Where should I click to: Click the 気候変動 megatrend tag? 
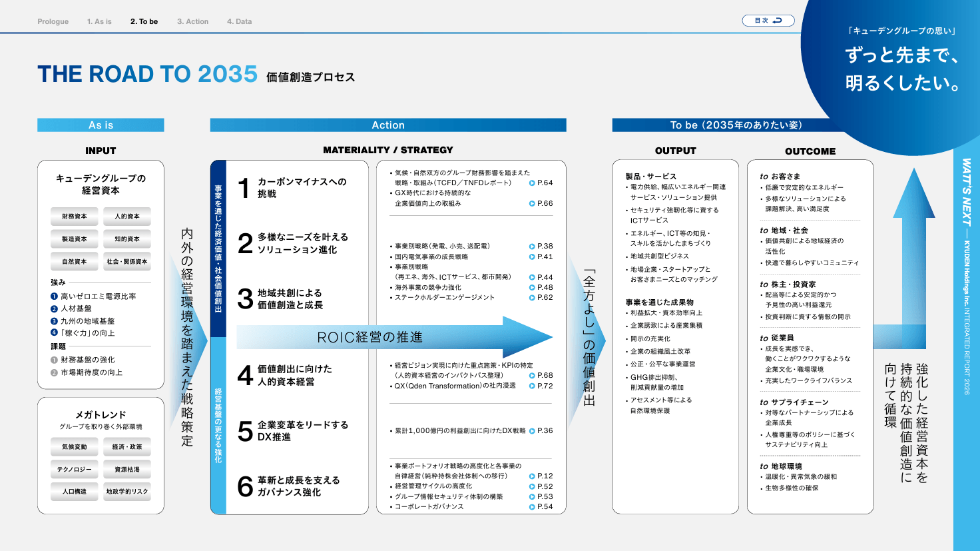coord(75,447)
